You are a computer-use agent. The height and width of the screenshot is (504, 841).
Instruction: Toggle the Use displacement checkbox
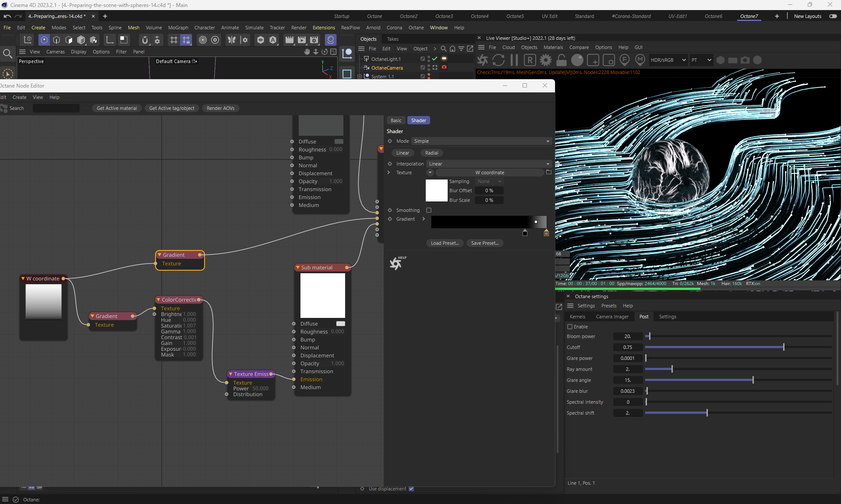tap(411, 489)
